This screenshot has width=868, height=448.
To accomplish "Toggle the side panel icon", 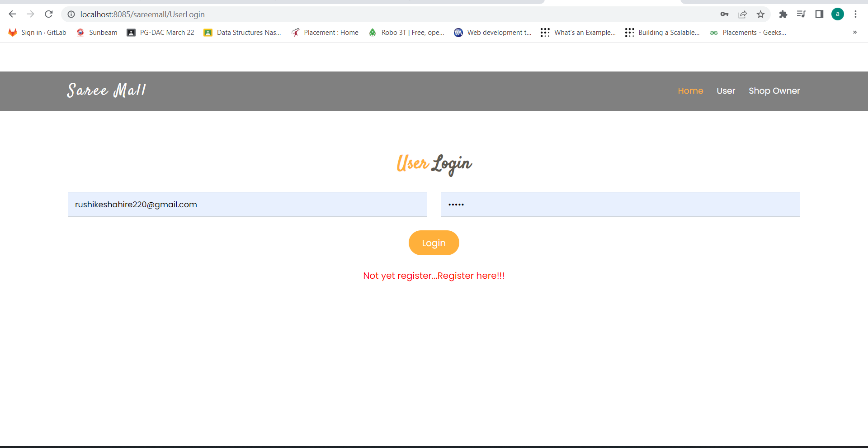I will (x=819, y=14).
